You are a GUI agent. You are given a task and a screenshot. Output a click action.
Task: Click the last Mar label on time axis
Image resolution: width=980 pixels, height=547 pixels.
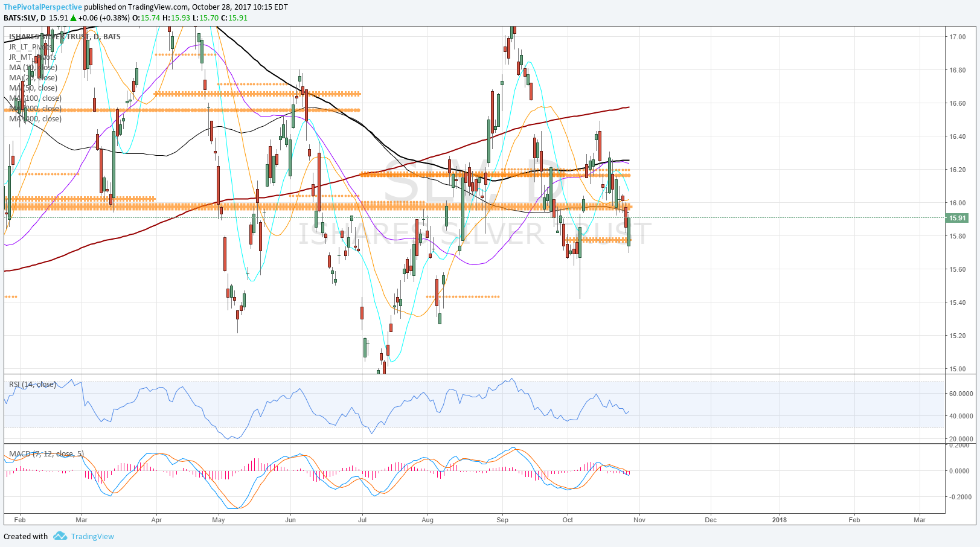920,520
